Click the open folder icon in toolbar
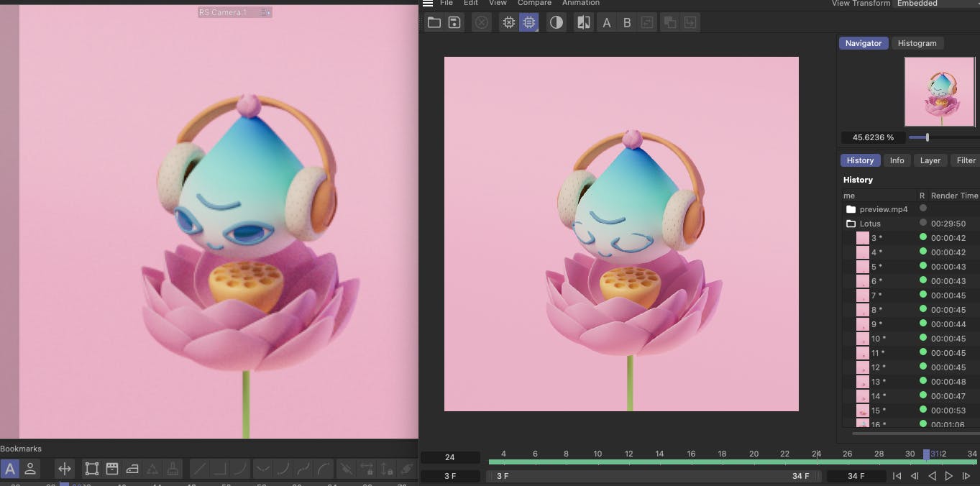 434,22
